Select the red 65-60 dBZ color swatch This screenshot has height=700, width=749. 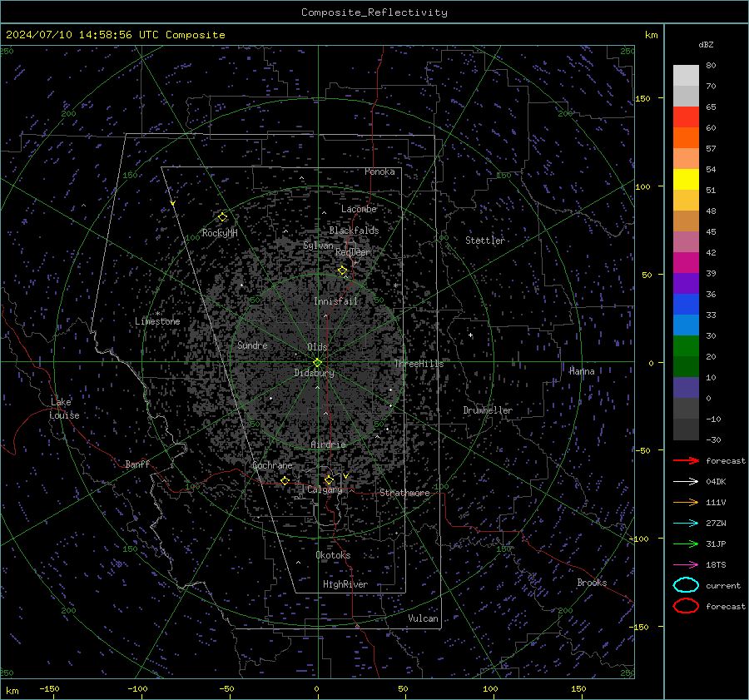(x=686, y=117)
